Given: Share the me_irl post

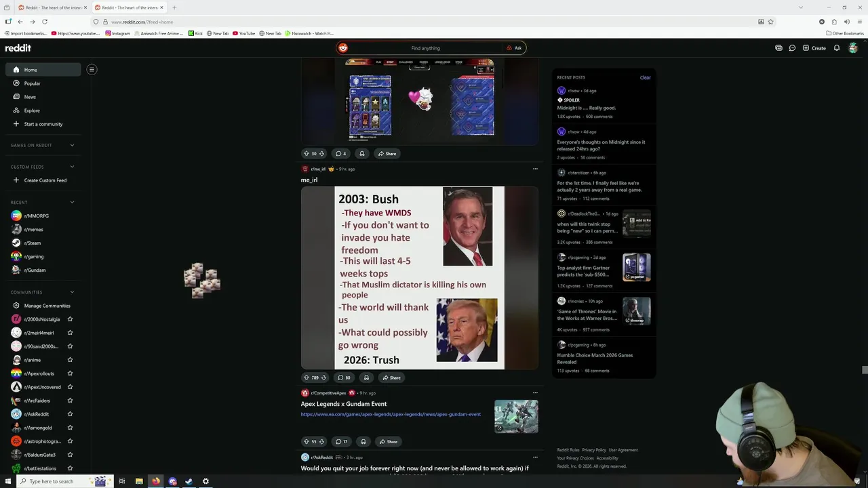Looking at the screenshot, I should (391, 378).
